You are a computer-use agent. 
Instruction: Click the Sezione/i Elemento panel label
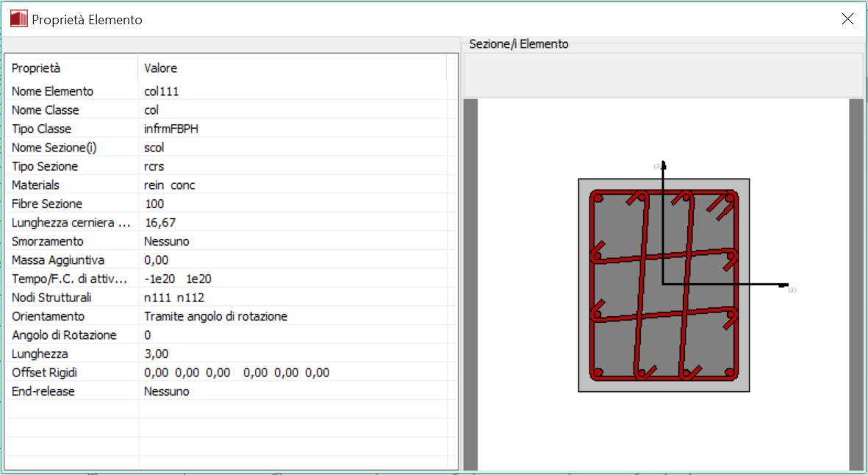pos(519,44)
